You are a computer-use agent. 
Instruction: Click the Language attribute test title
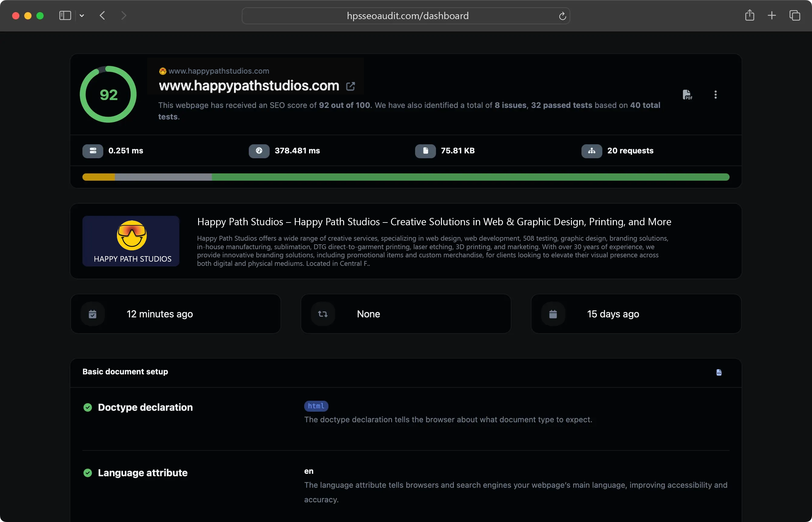tap(143, 473)
